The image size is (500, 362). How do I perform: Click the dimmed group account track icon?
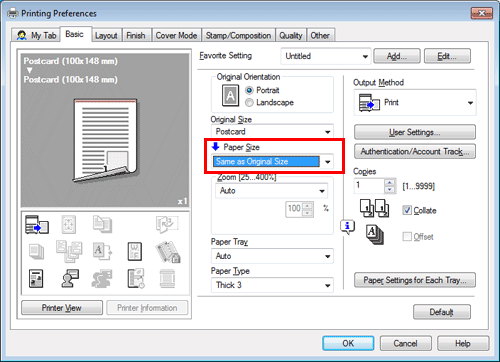pos(102,279)
